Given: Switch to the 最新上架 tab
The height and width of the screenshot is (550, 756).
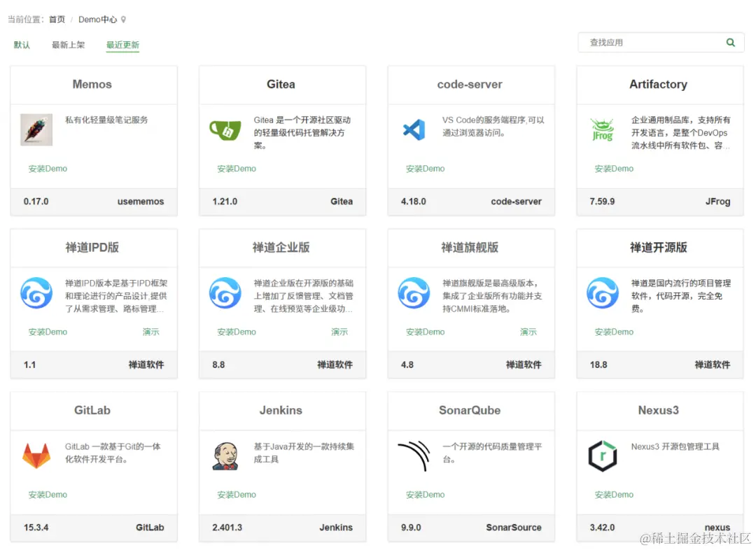Looking at the screenshot, I should (67, 44).
